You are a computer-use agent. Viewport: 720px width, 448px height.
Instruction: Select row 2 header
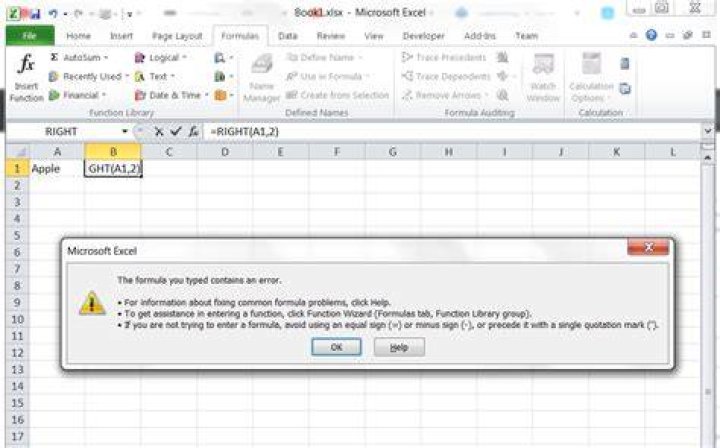(x=17, y=185)
